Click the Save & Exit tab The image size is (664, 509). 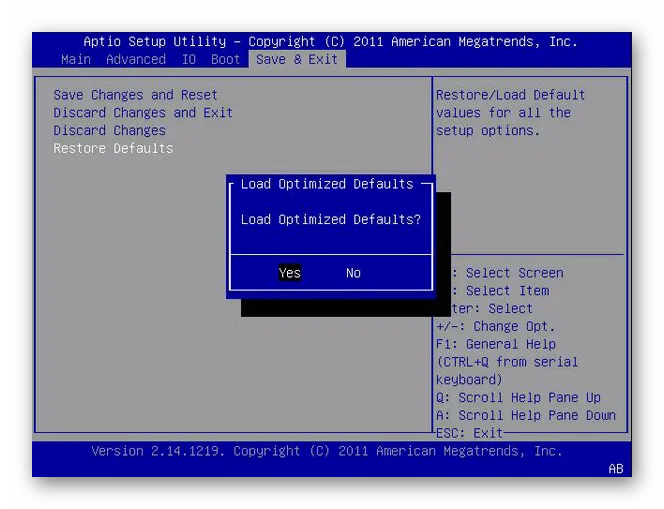297,59
